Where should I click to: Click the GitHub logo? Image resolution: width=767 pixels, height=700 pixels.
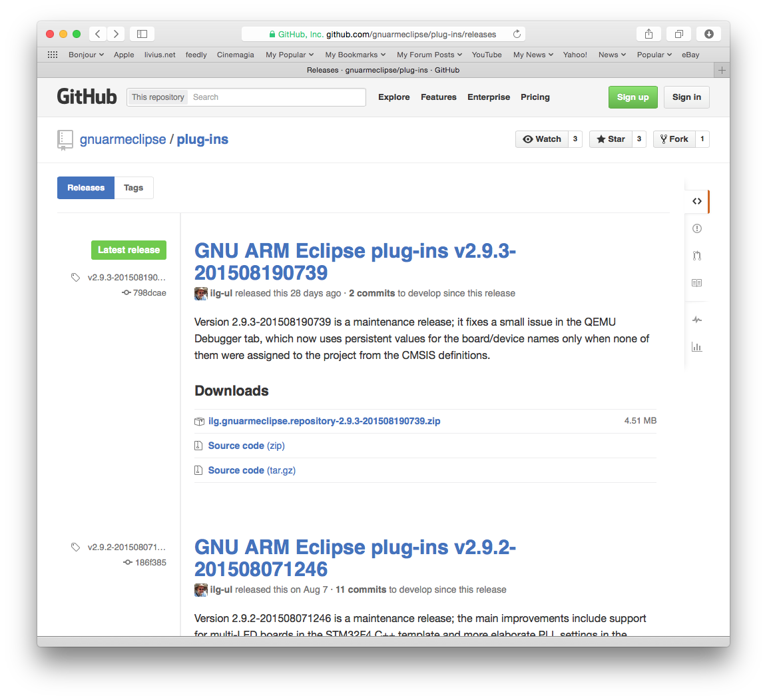[87, 97]
